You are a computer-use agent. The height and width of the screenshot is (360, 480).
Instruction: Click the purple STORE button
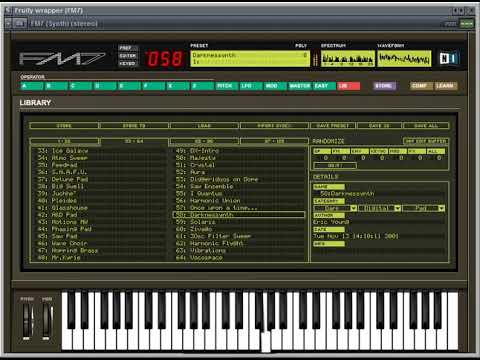coord(384,86)
